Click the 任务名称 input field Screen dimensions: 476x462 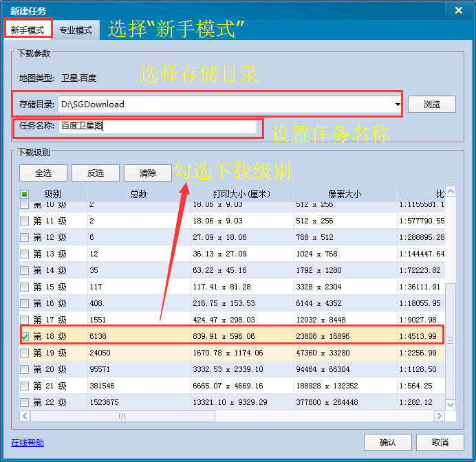(158, 126)
